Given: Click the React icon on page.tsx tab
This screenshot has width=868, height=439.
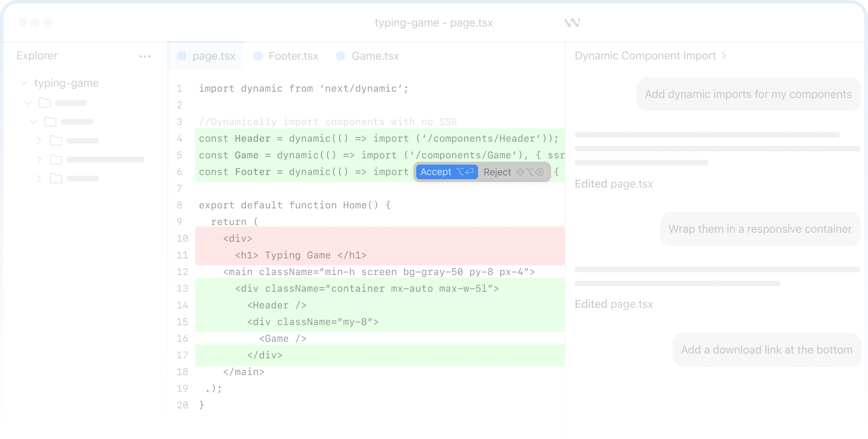Looking at the screenshot, I should 182,56.
